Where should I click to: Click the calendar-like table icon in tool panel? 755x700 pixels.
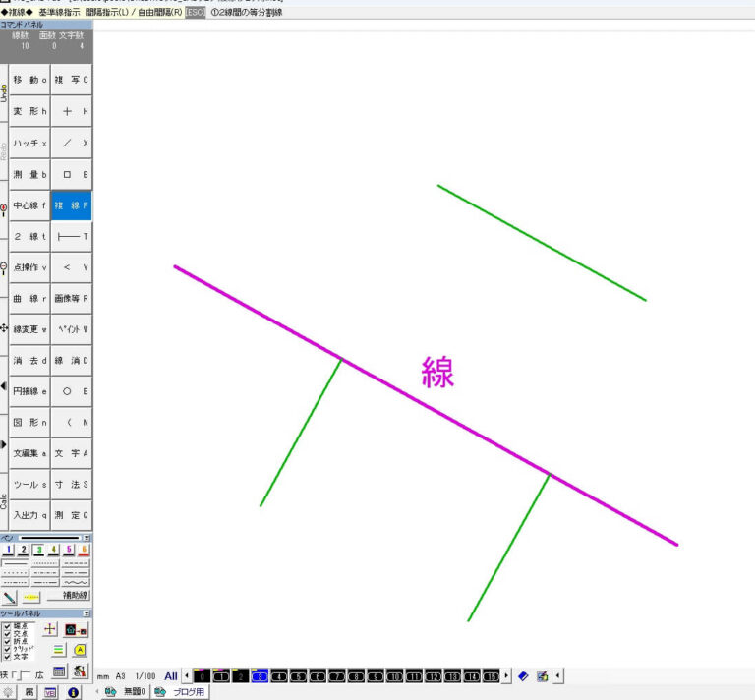point(59,671)
